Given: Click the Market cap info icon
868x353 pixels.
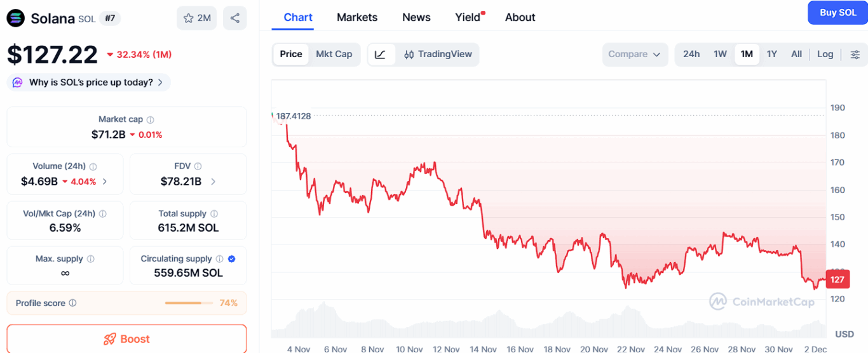Looking at the screenshot, I should pos(151,119).
